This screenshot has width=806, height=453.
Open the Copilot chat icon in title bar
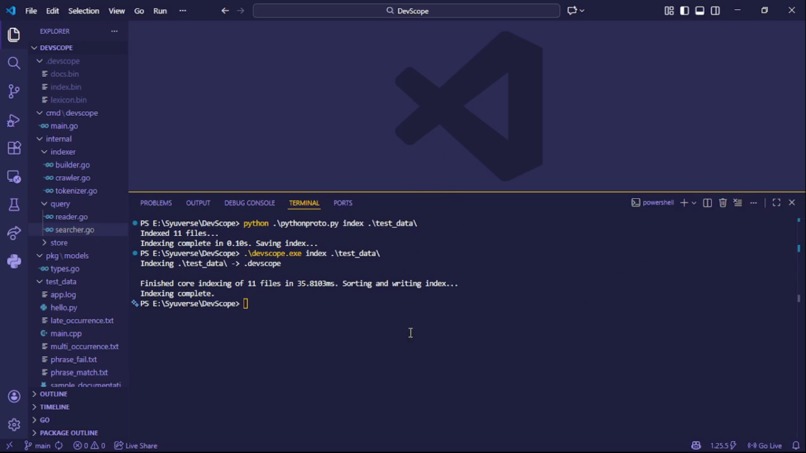click(x=572, y=11)
